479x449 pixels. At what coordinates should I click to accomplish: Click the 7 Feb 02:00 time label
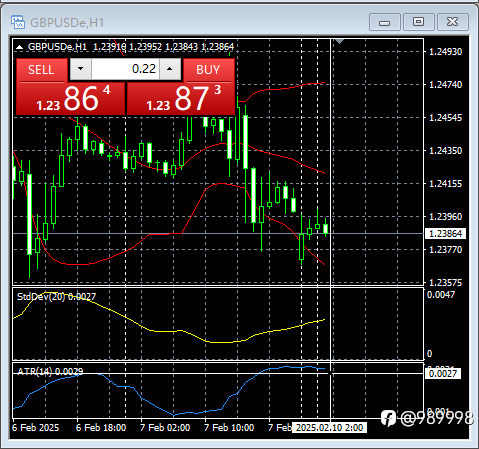tap(165, 428)
